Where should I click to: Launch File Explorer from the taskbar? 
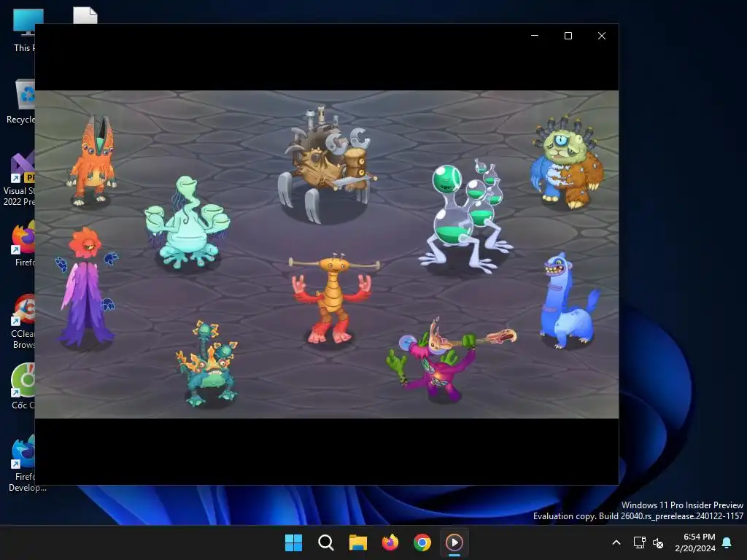point(357,542)
